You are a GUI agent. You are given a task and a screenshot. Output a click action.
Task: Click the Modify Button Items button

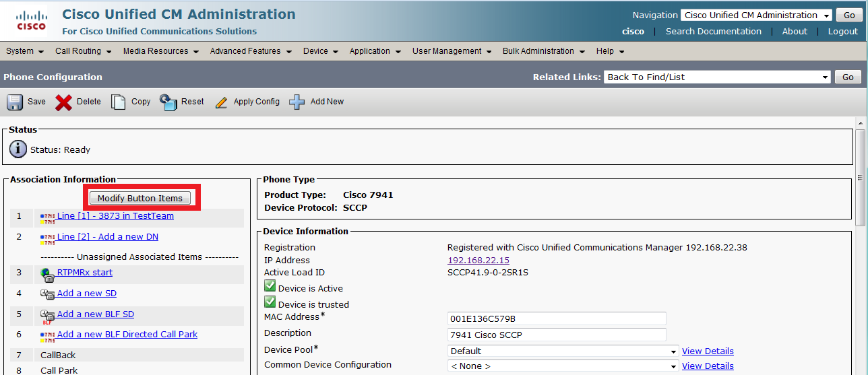pyautogui.click(x=140, y=198)
